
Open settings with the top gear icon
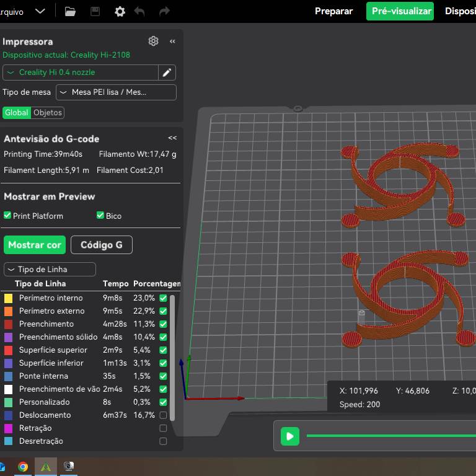(x=120, y=11)
